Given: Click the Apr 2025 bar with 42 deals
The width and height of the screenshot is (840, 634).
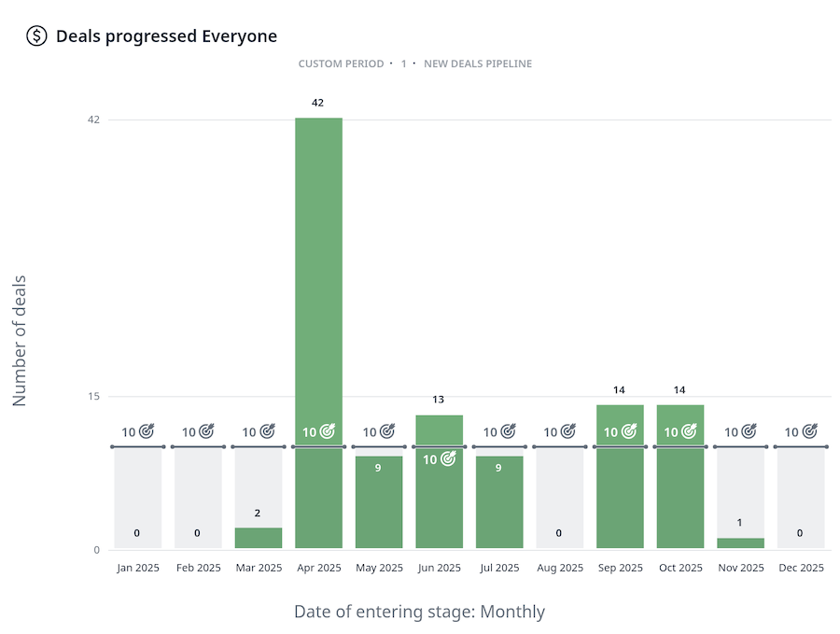Looking at the screenshot, I should [318, 280].
